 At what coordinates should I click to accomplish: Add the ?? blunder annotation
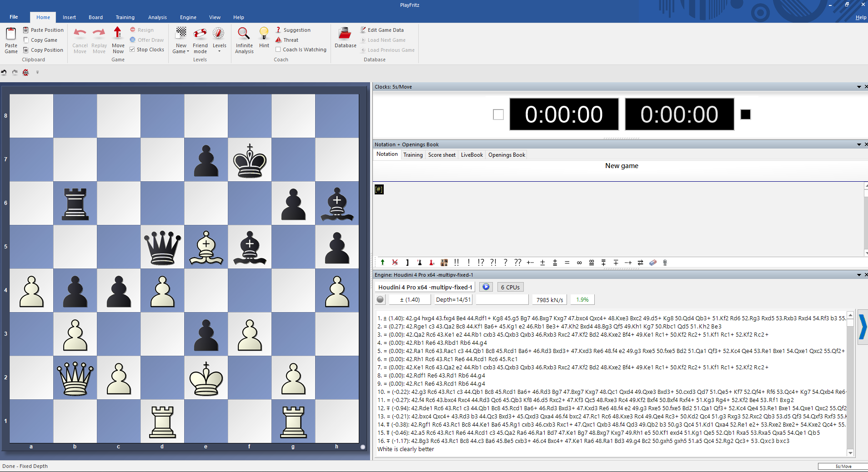518,262
